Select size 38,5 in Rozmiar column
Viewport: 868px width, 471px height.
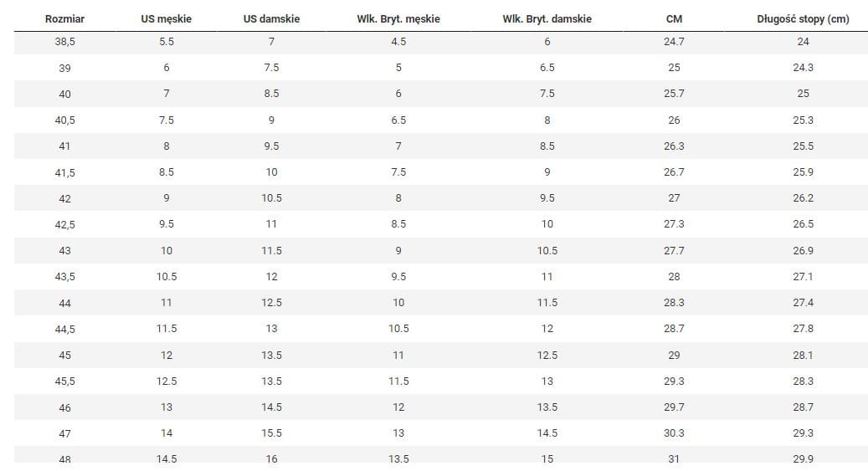click(x=65, y=42)
